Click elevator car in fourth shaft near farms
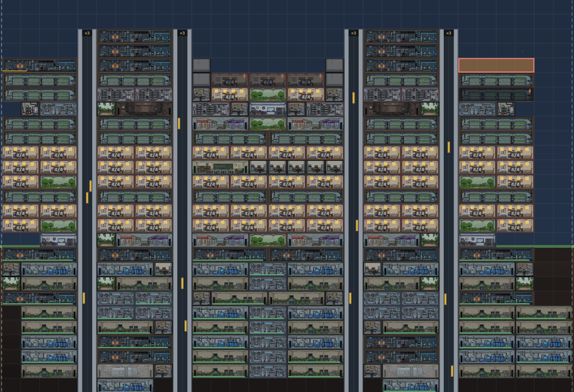 pos(449,147)
